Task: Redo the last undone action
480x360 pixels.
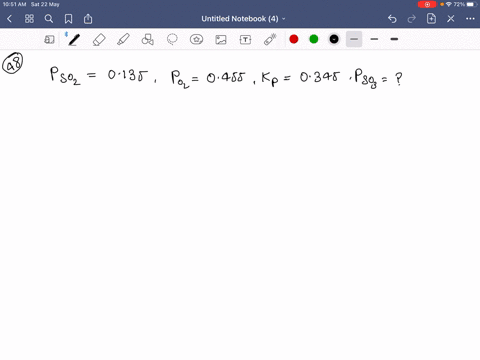Action: tap(412, 19)
